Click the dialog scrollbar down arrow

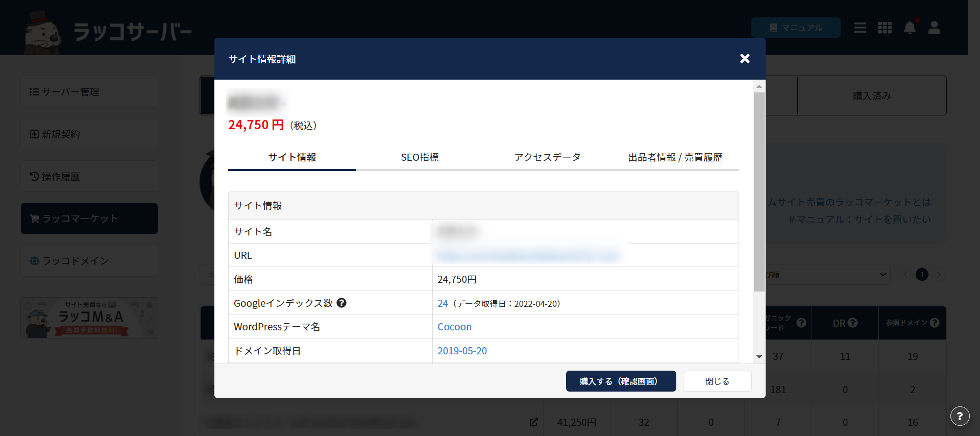click(759, 357)
